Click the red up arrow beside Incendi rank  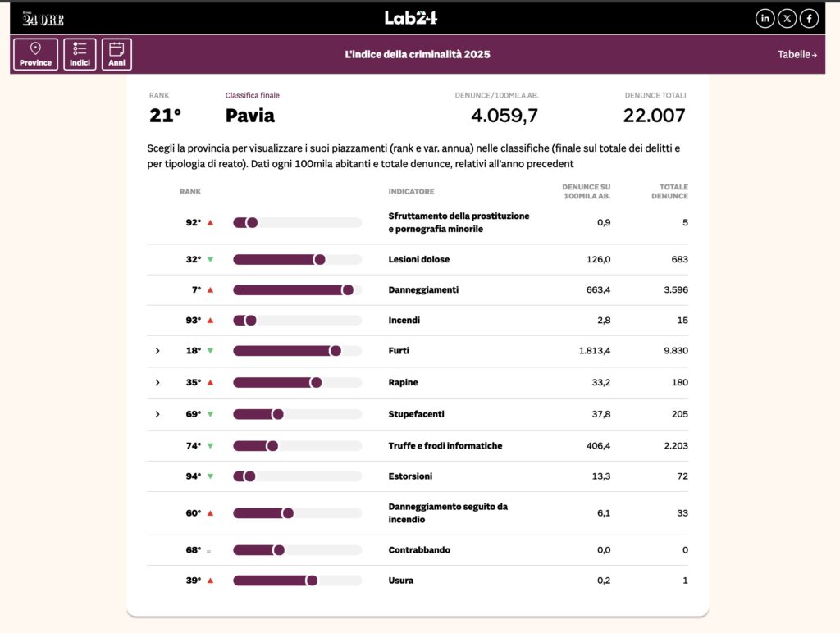tap(210, 321)
